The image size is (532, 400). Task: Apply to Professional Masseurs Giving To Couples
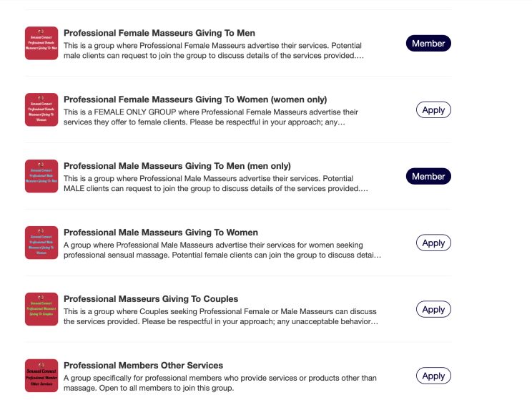click(433, 309)
